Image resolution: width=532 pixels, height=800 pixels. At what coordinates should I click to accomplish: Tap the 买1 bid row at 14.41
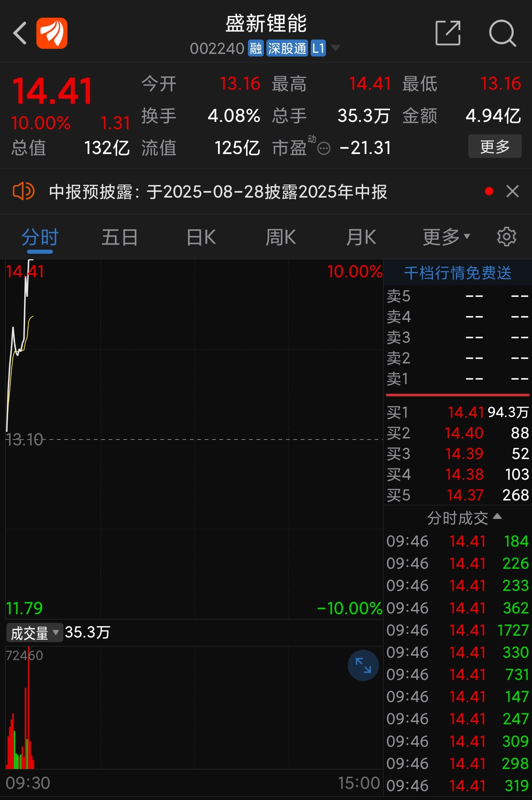[x=458, y=412]
